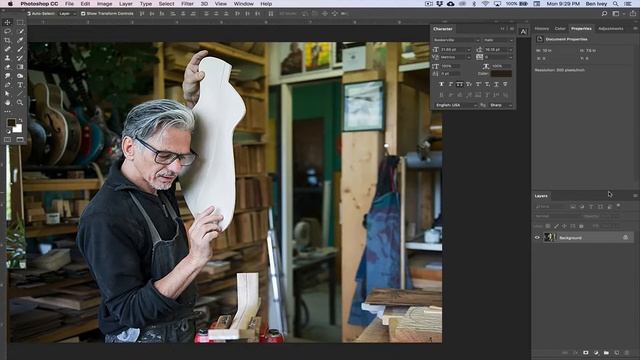Open the anti-aliasing Sharp dropdown
The image size is (640, 360).
501,105
